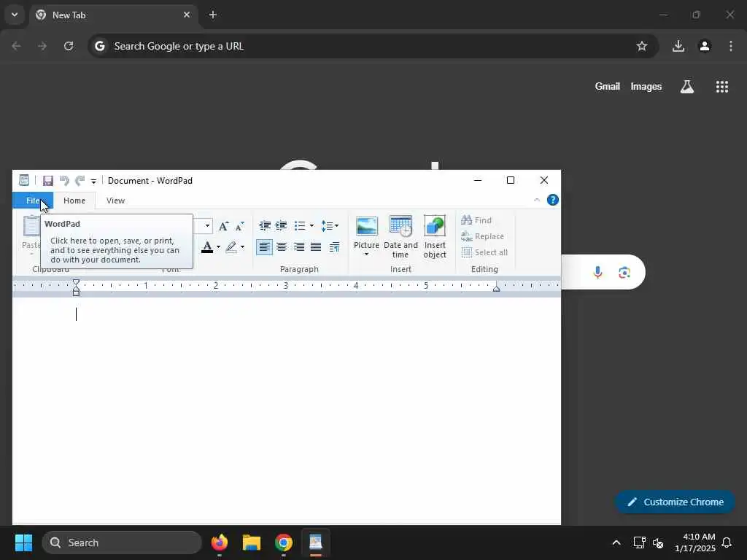Switch to the Home ribbon tab
Screen dimensions: 747x560
(74, 201)
